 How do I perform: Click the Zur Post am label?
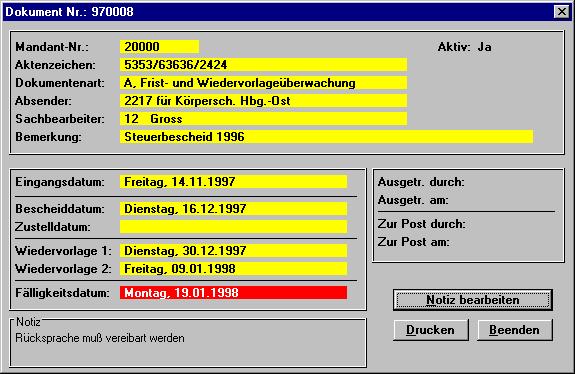tap(413, 242)
